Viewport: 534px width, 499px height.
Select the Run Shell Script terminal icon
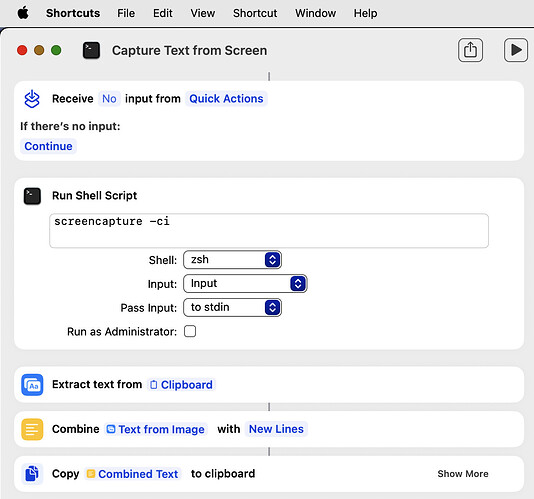(32, 196)
